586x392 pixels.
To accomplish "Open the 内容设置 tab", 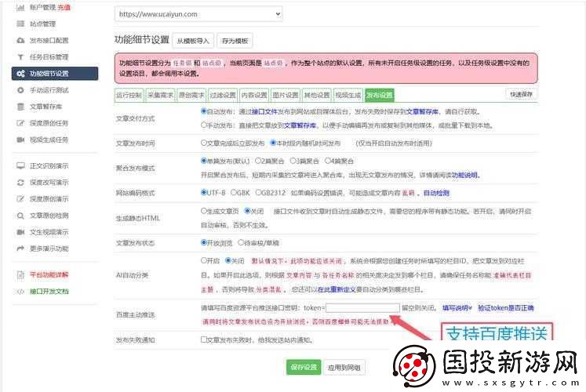I will click(x=254, y=95).
